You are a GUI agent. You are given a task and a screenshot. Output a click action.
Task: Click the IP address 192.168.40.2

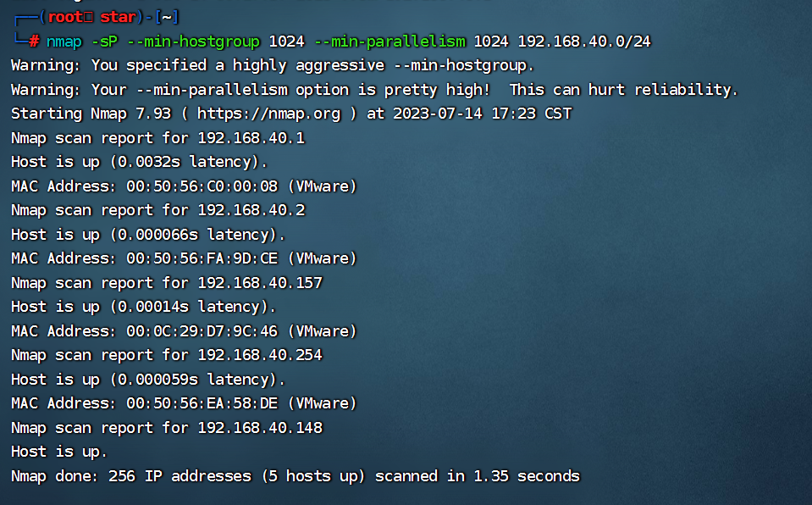[x=251, y=210]
